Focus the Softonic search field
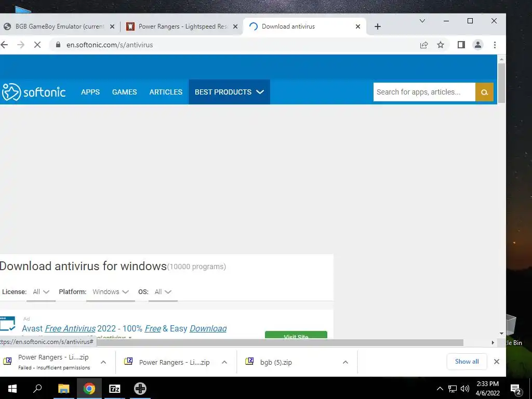Viewport: 532px width, 399px height. tap(424, 92)
